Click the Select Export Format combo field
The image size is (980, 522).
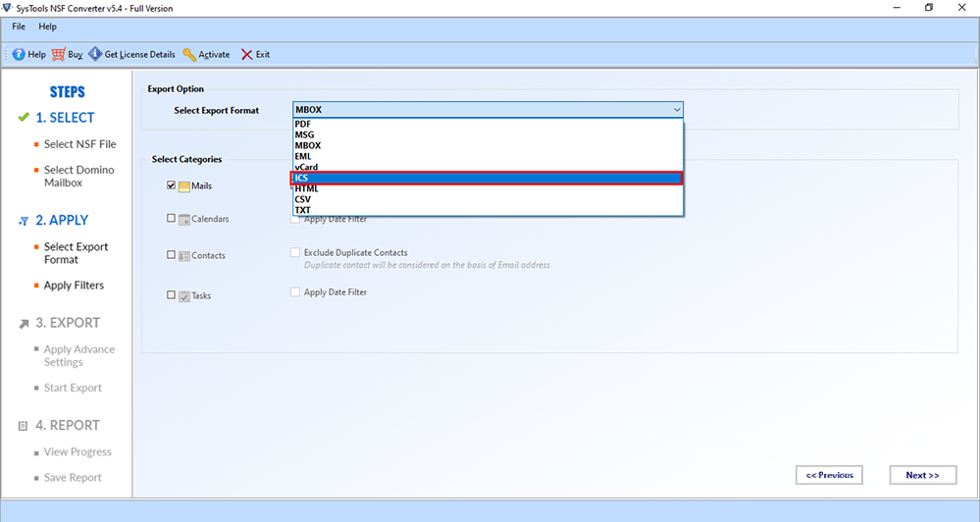click(x=488, y=110)
